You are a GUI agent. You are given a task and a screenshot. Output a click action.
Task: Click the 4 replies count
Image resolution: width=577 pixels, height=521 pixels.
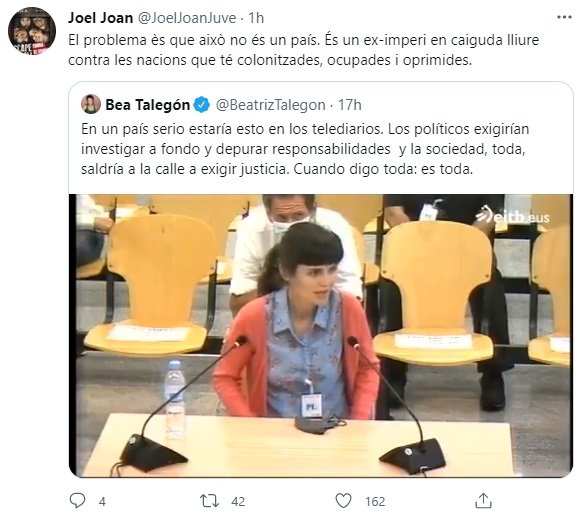pos(102,501)
